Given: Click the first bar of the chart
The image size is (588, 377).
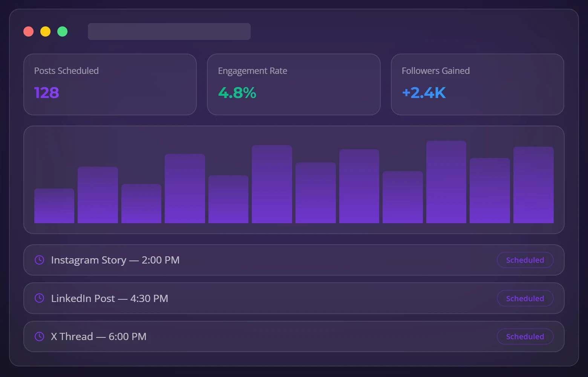Looking at the screenshot, I should tap(54, 205).
